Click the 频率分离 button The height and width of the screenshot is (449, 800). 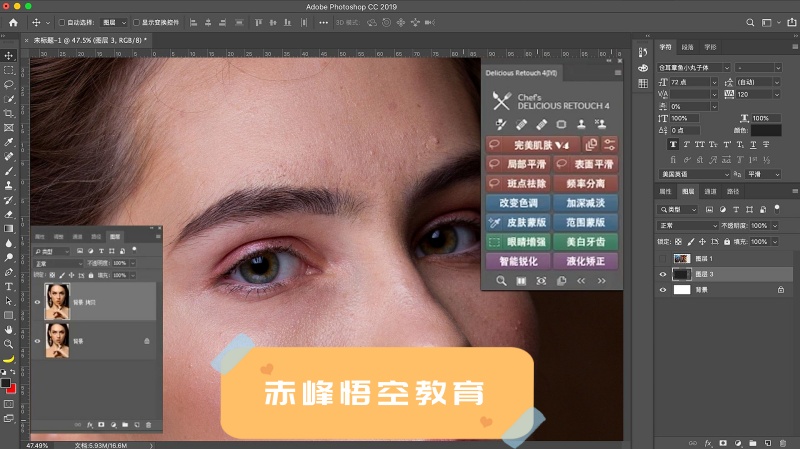(x=586, y=183)
